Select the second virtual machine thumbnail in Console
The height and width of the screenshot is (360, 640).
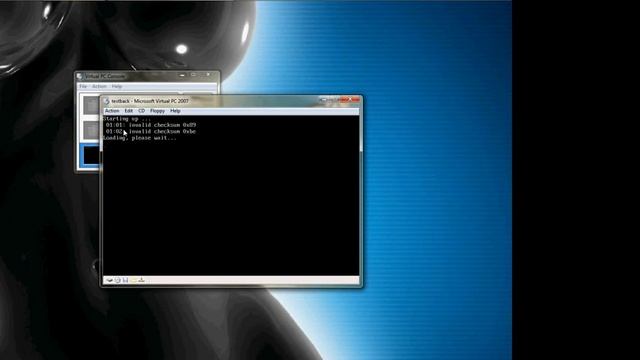tap(91, 131)
